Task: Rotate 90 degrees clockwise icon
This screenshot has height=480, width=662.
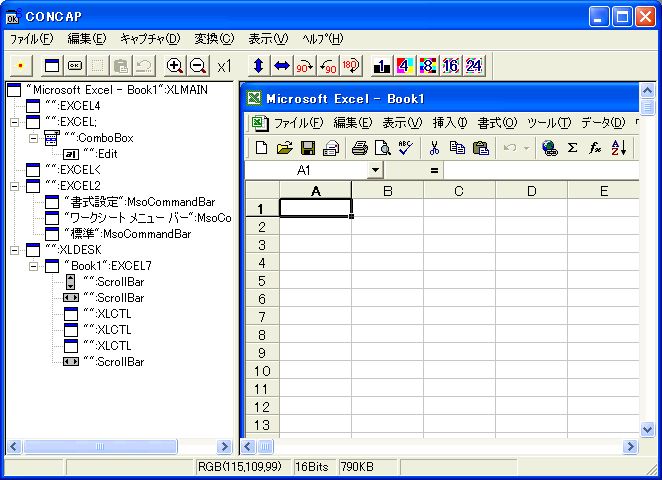Action: 305,66
